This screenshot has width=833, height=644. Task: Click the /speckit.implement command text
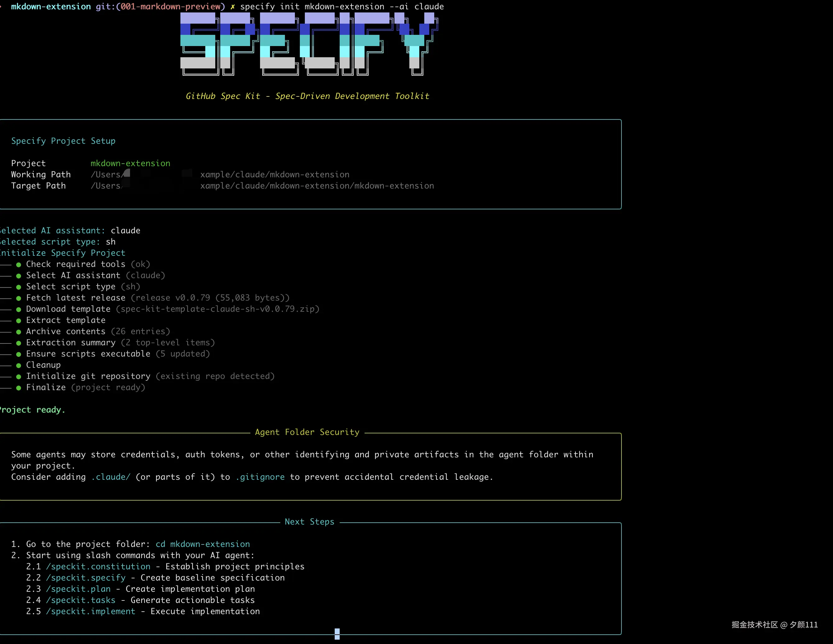(x=91, y=611)
